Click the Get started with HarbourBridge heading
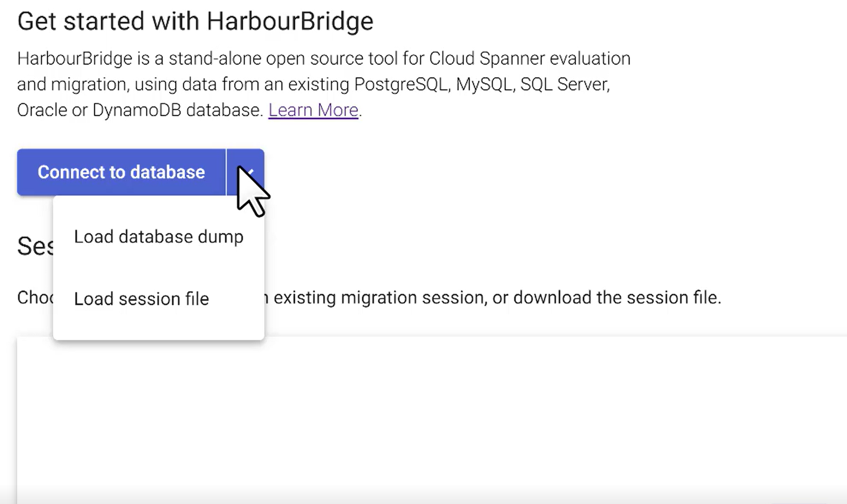 click(195, 21)
